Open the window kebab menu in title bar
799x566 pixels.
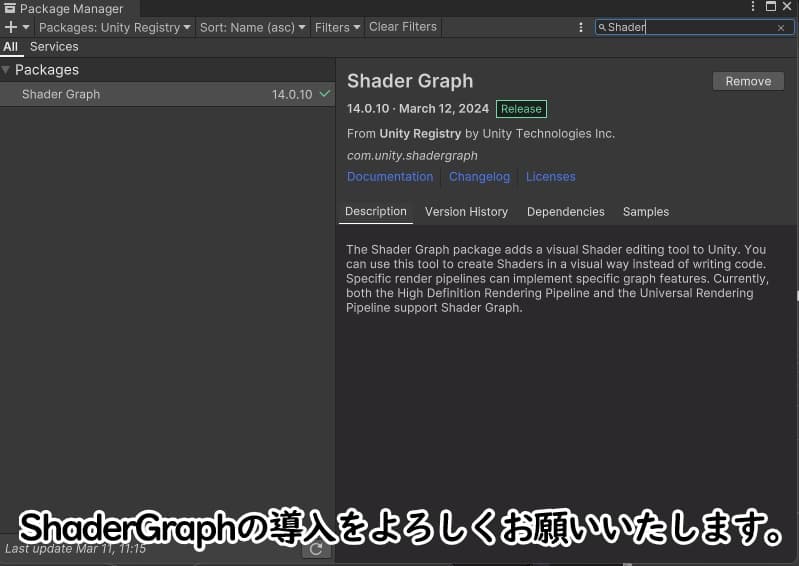tap(753, 7)
